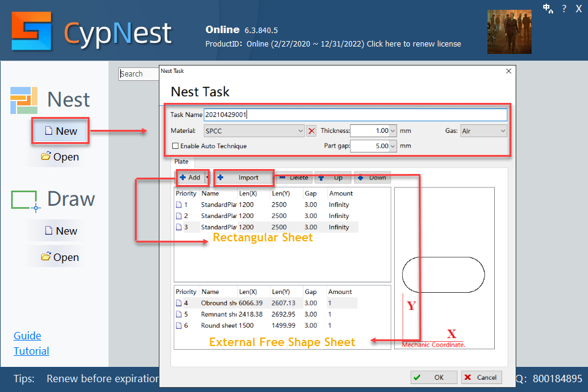Select StandardPlate row with priority 3
The height and width of the screenshot is (392, 588).
[x=266, y=227]
